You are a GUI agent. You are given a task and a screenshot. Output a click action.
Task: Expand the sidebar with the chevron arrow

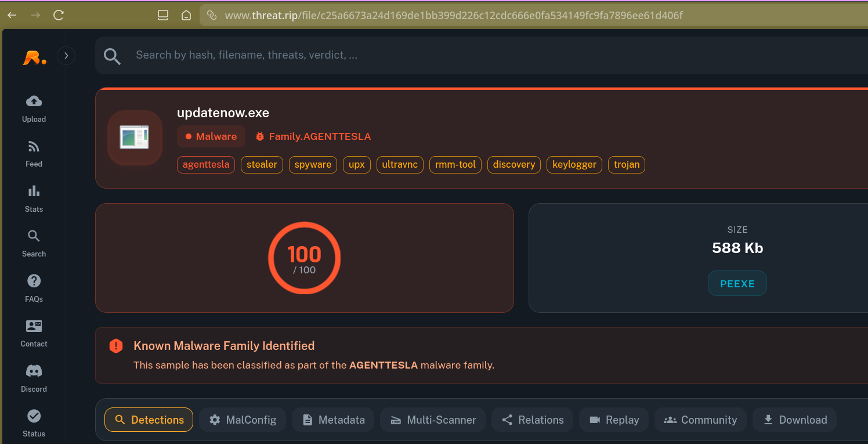coord(66,55)
